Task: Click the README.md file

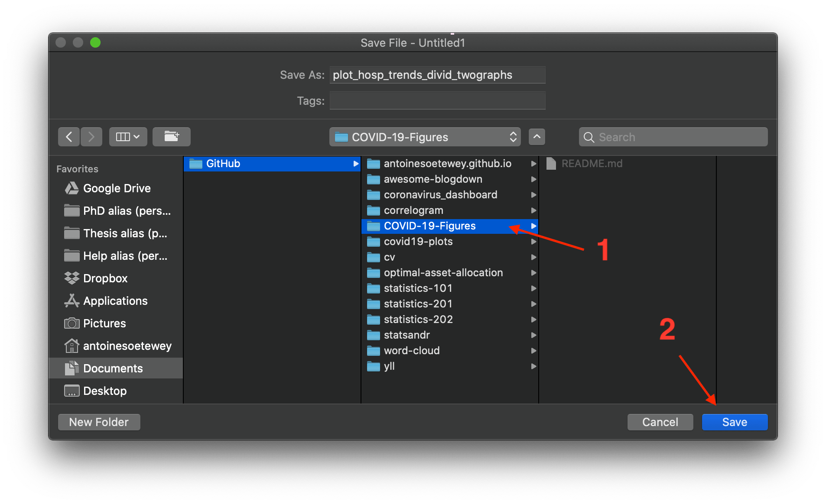Action: click(628, 164)
